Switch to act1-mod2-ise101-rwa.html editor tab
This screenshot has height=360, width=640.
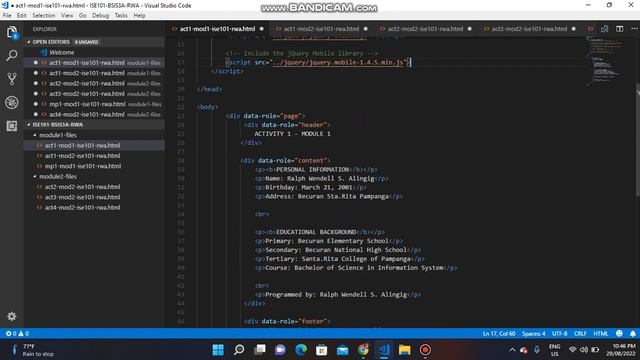coord(321,29)
